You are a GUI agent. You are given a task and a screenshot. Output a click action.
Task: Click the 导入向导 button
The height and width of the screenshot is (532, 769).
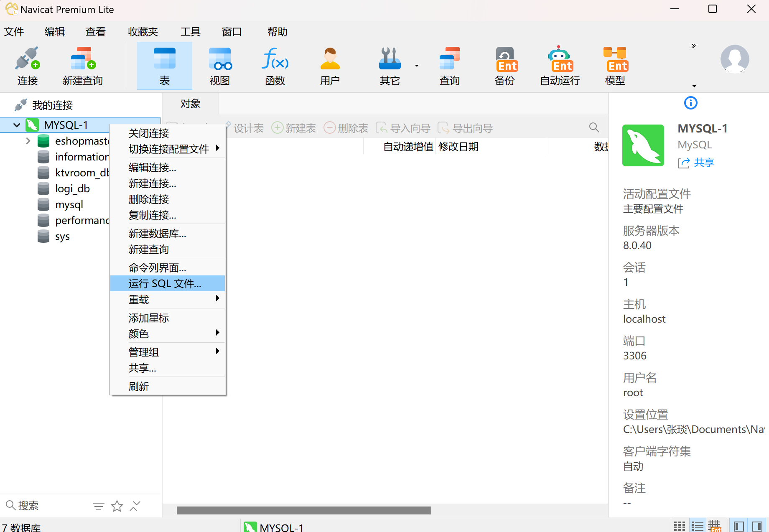tap(403, 128)
